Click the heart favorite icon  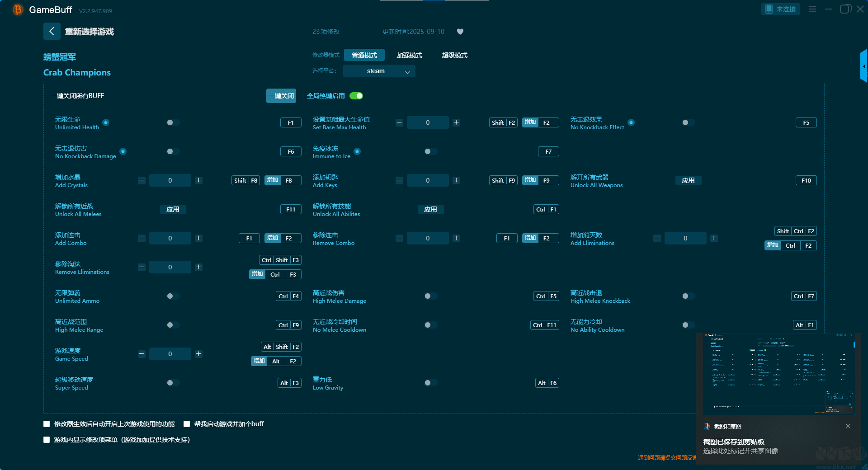460,32
